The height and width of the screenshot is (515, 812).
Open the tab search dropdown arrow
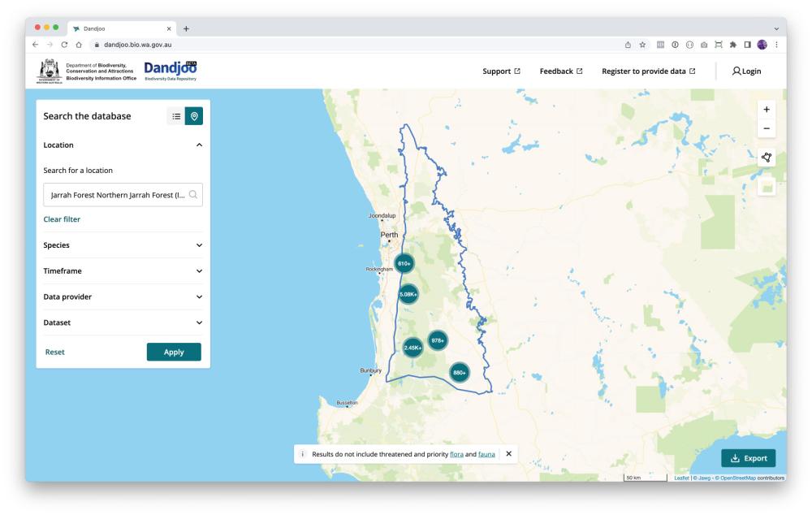pos(776,28)
